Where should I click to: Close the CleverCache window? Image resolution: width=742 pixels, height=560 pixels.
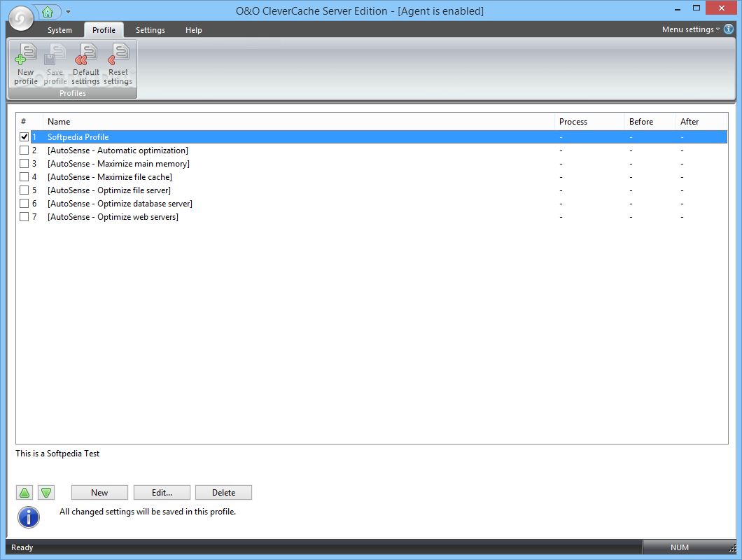point(721,8)
